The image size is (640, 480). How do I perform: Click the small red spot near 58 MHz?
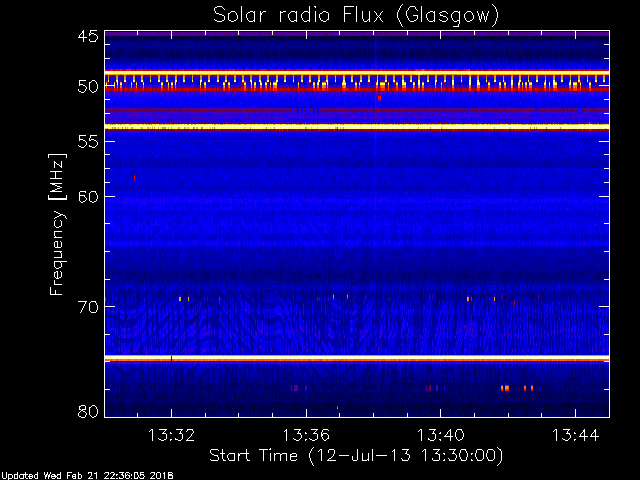pos(134,177)
